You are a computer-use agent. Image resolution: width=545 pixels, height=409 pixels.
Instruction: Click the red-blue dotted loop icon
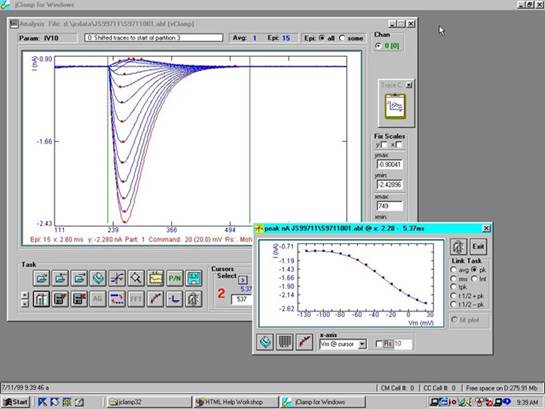[117, 299]
